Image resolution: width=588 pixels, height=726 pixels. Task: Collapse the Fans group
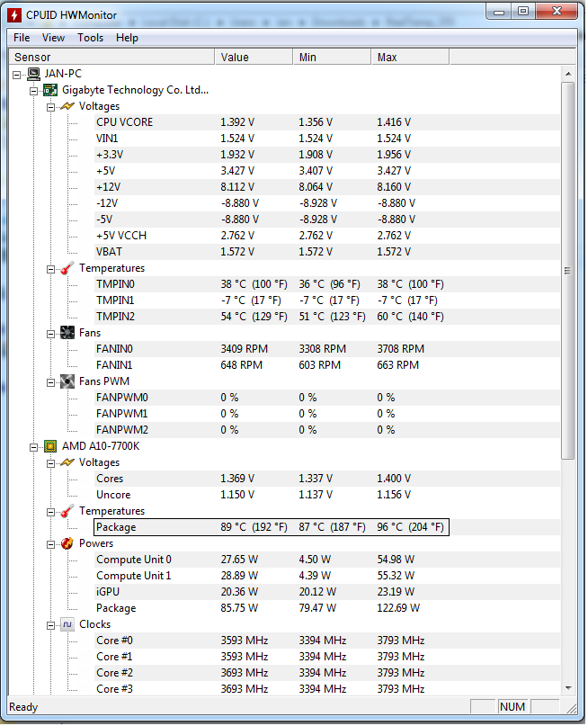(51, 334)
